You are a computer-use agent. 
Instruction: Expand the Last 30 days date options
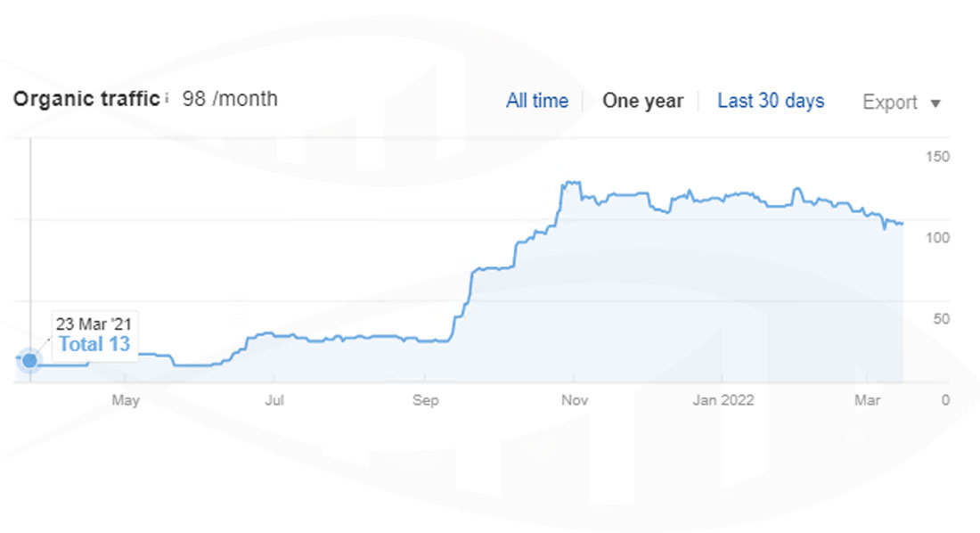coord(769,101)
